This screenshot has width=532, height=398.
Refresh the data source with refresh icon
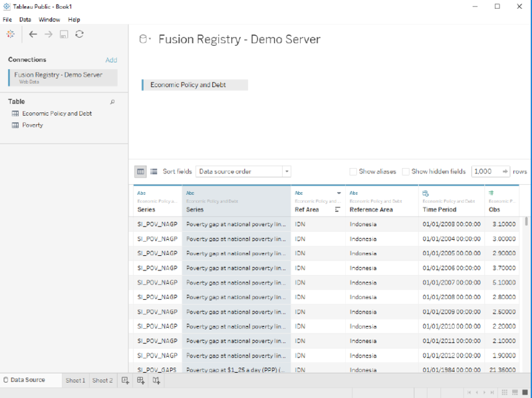(79, 34)
